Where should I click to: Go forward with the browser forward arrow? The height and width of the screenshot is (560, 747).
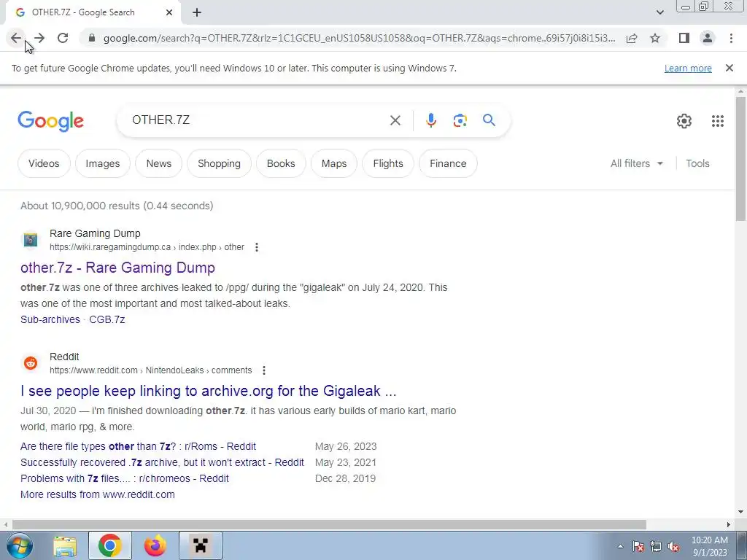[x=39, y=38]
